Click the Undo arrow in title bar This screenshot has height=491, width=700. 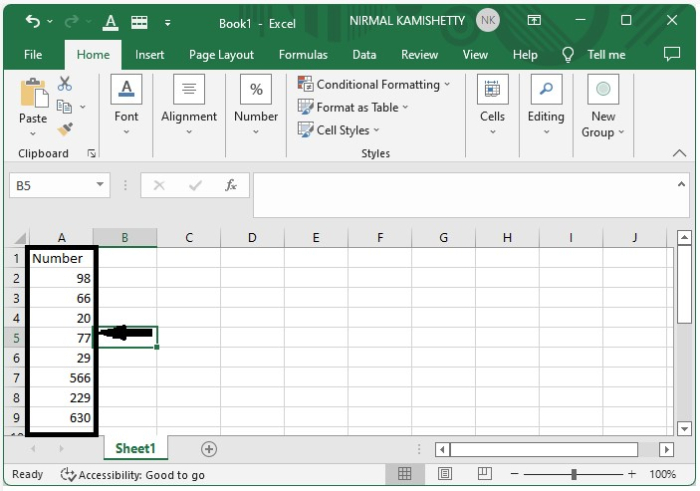[33, 21]
